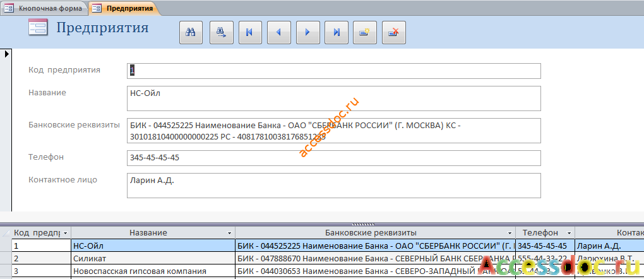This screenshot has height=279, width=644.
Task: Click the Контактное лицо field
Action: pos(333,186)
